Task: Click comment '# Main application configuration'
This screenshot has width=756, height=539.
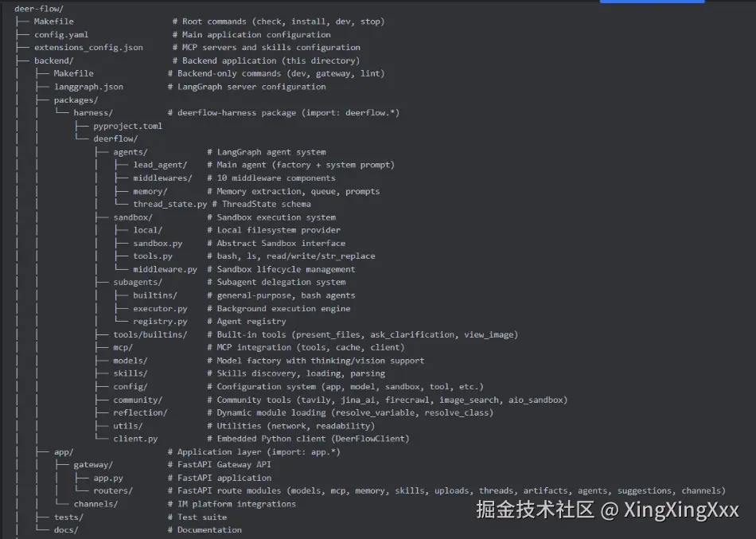Action: 251,35
